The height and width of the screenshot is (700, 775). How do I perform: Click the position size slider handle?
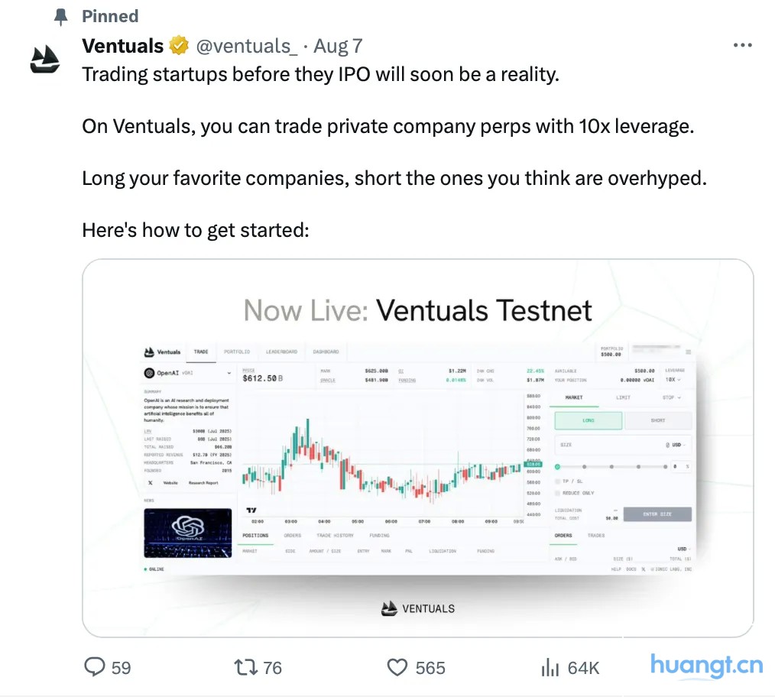point(557,466)
